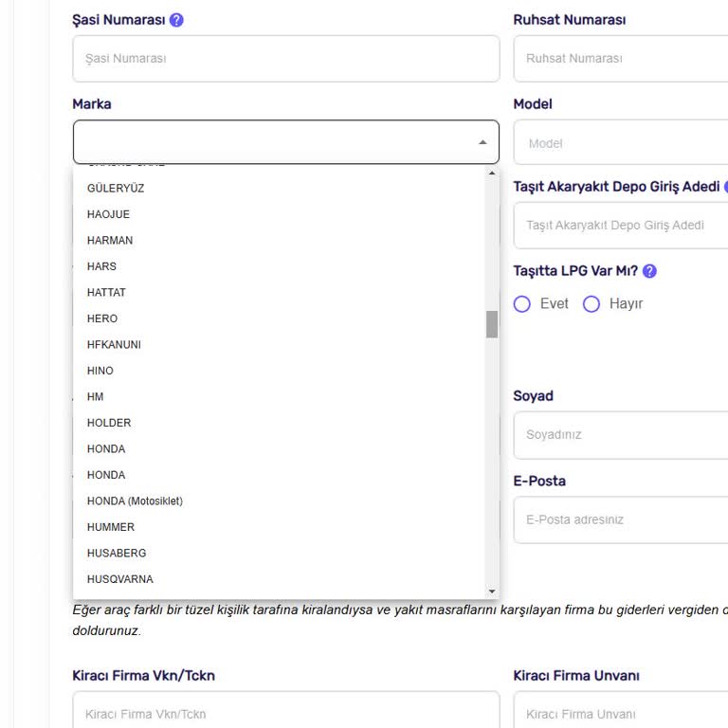Pick the HFKANUNI brand entry
Screen dimensions: 728x728
pos(114,345)
